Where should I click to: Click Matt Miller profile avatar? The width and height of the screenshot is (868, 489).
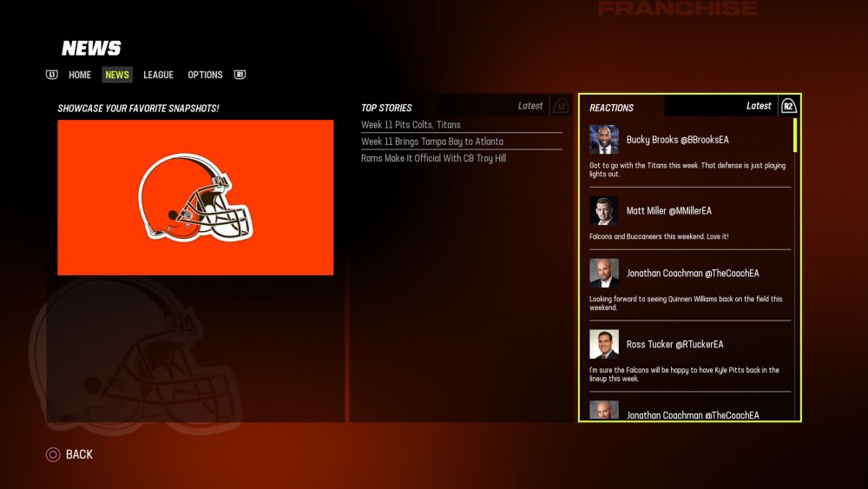click(x=604, y=211)
